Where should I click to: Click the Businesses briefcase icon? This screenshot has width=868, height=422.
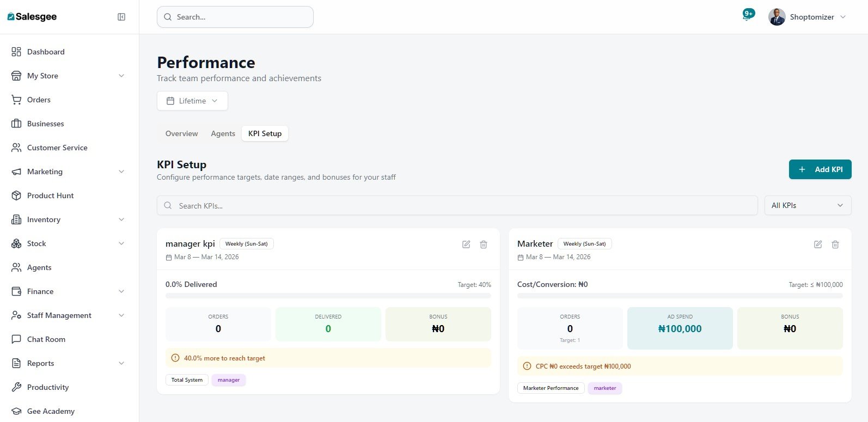16,124
